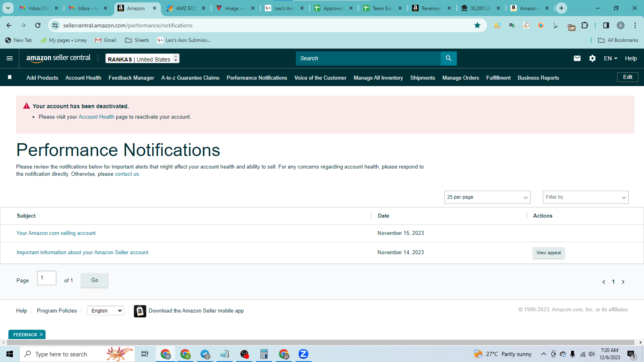
Task: Open the Telegram icon in taskbar
Action: tap(205, 354)
